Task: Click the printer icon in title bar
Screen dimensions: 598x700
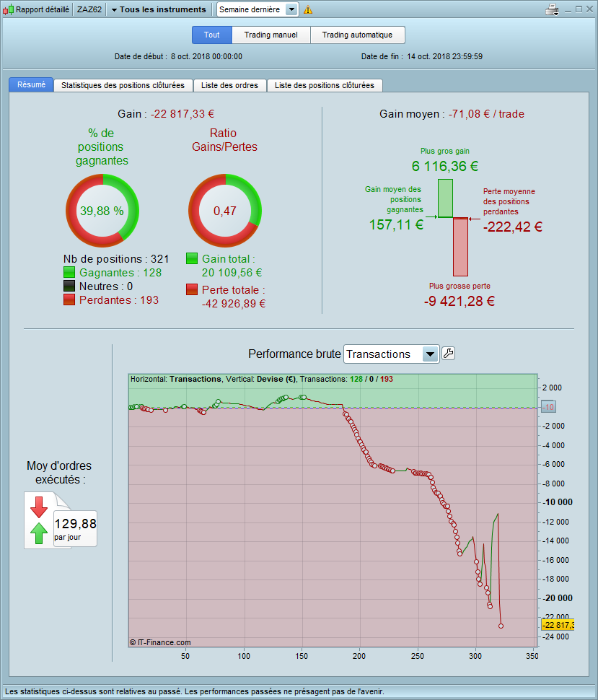Action: pyautogui.click(x=552, y=9)
